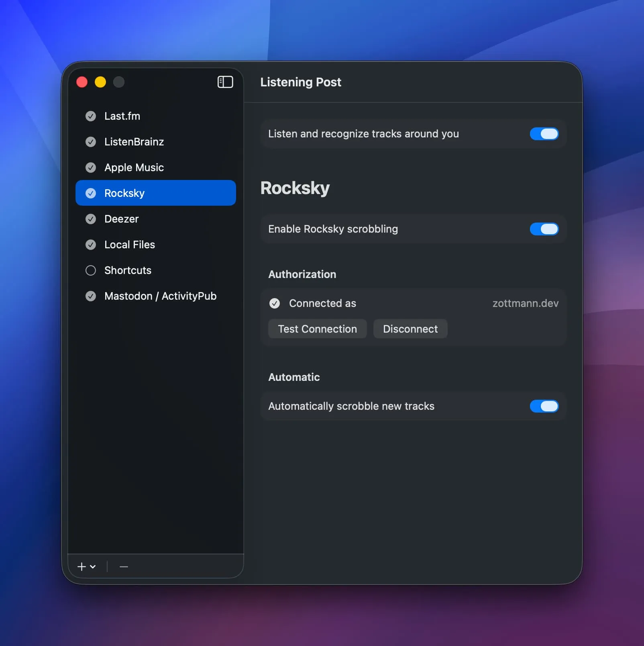Open the chevron menu beside the plus button
The height and width of the screenshot is (646, 644).
(93, 568)
